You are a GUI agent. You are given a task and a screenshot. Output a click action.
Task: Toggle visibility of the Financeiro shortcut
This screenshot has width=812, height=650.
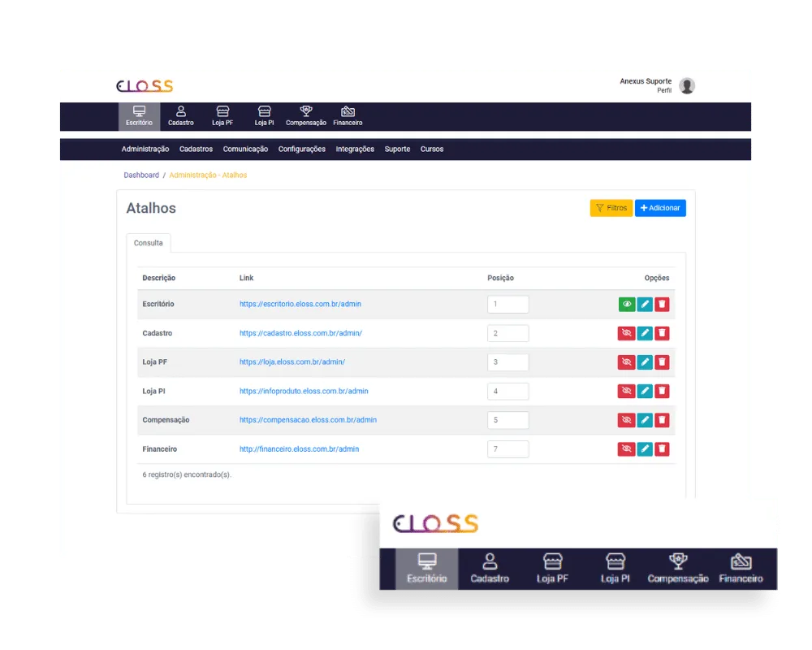627,448
